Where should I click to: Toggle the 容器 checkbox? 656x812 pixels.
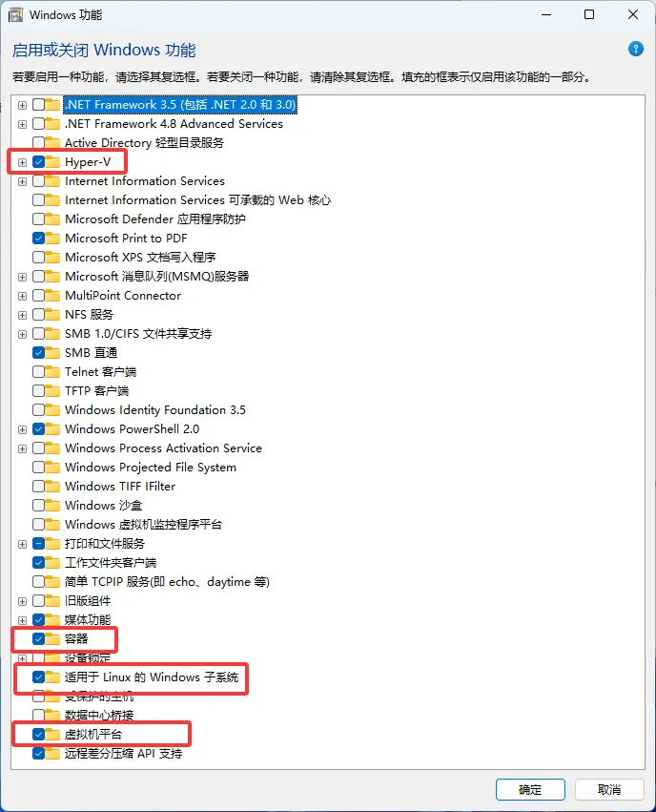pos(38,638)
